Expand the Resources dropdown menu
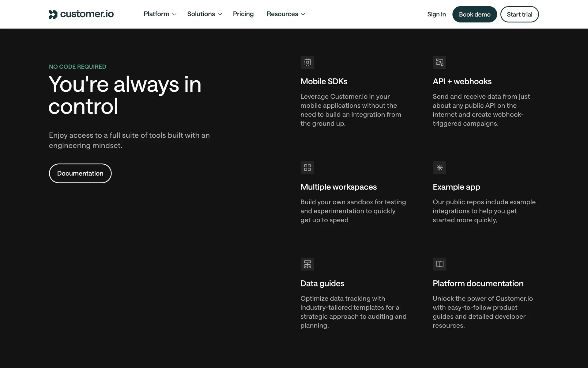 coord(286,14)
